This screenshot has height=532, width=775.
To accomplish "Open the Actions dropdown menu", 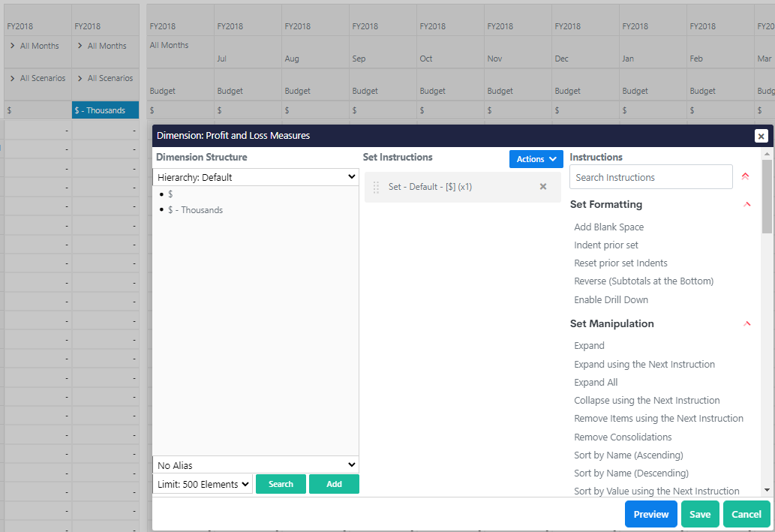I will pos(536,159).
